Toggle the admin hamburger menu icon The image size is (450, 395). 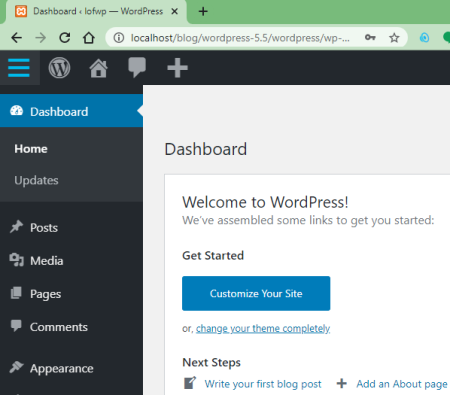(x=19, y=68)
